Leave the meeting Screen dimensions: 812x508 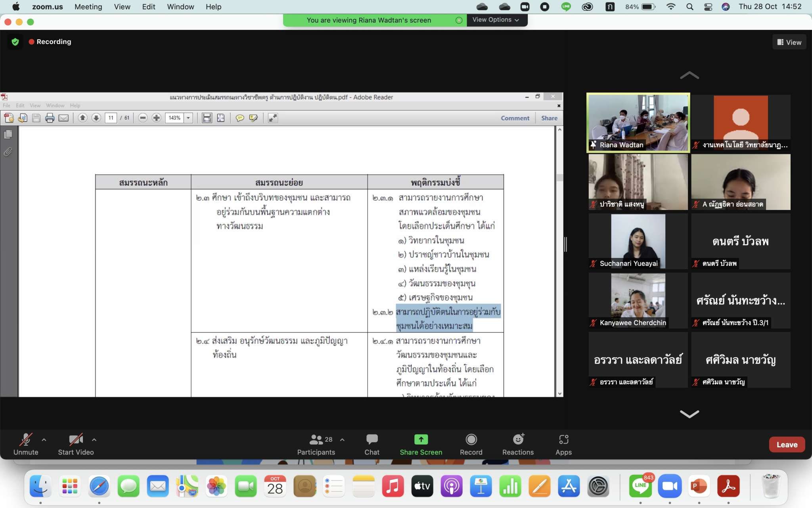[787, 444]
